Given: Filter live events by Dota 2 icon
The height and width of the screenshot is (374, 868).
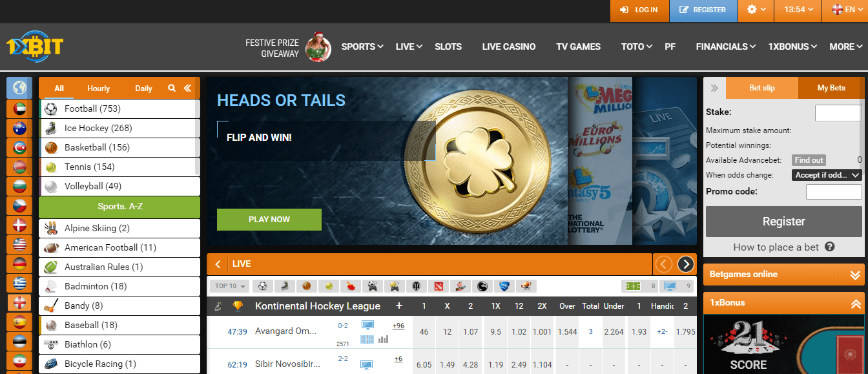Looking at the screenshot, I should click(438, 286).
